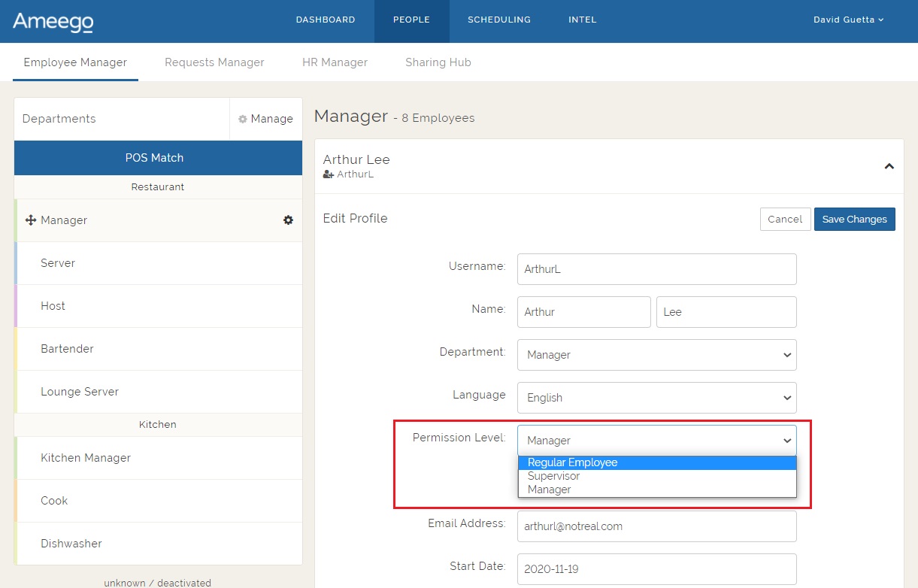
Task: Switch to the Requests Manager tab
Action: click(214, 62)
